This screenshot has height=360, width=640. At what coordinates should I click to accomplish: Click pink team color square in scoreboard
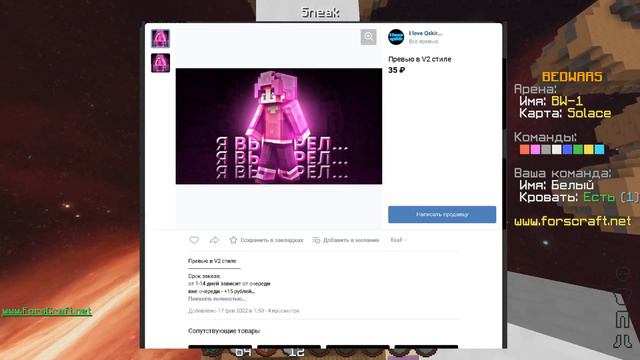point(535,149)
